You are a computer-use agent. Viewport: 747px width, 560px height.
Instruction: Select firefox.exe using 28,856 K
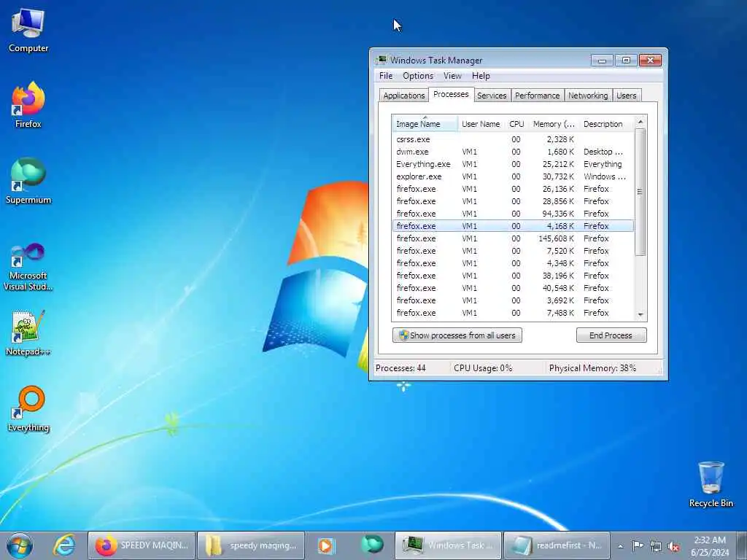(513, 201)
